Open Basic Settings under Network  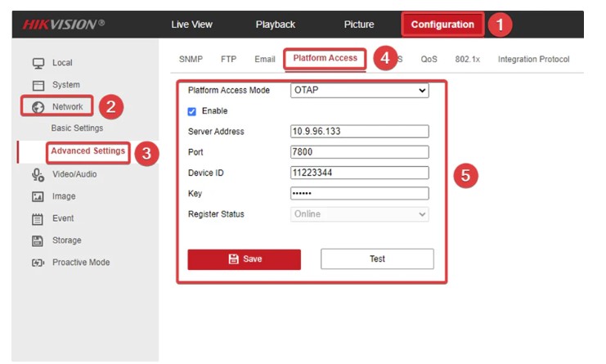[x=77, y=128]
